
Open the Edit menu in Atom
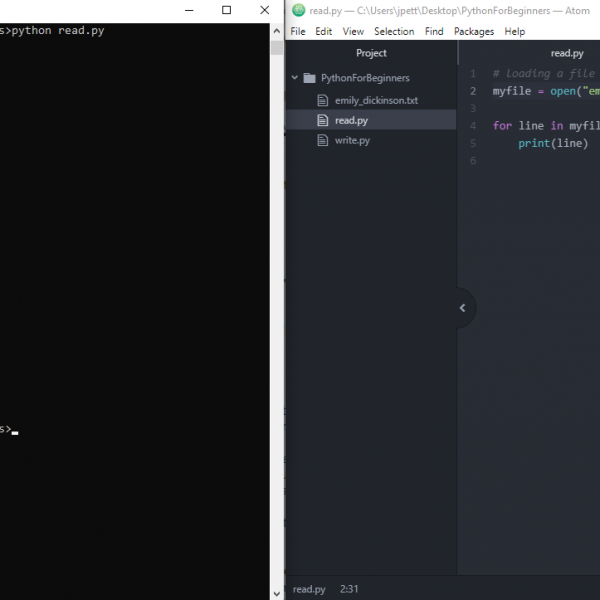[x=323, y=31]
